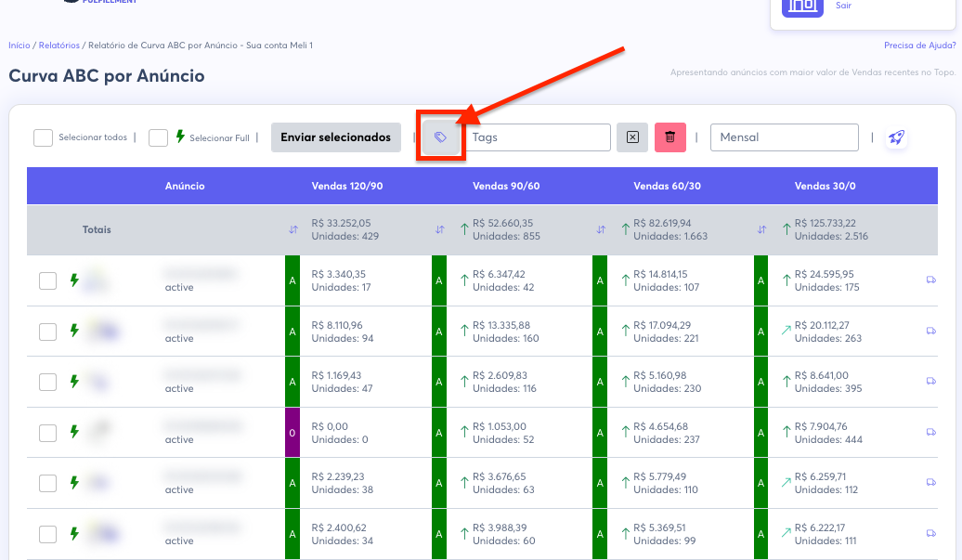Open the Relatórios breadcrumb link
962x560 pixels.
[x=58, y=46]
